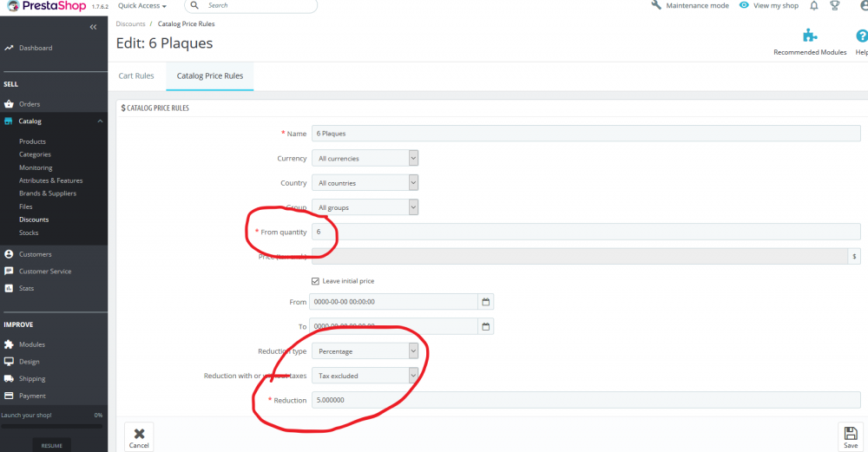The image size is (868, 452).
Task: Click the search magnifier icon
Action: (x=194, y=5)
